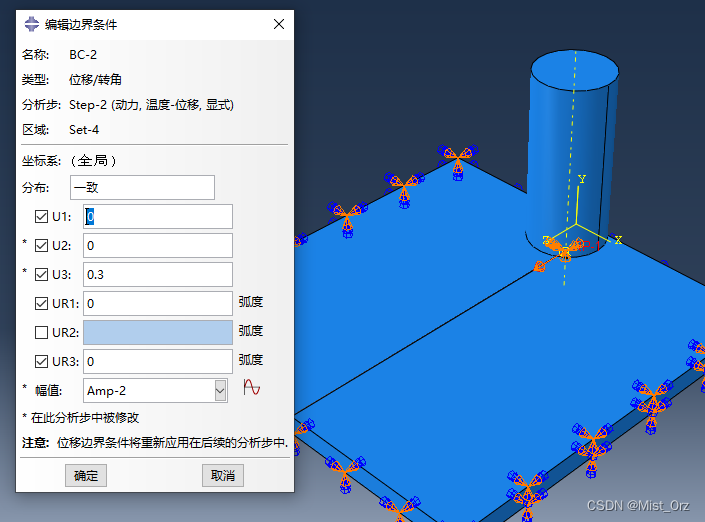Viewport: 705px width, 522px height.
Task: Click the X axis label of the triad
Action: pos(618,240)
